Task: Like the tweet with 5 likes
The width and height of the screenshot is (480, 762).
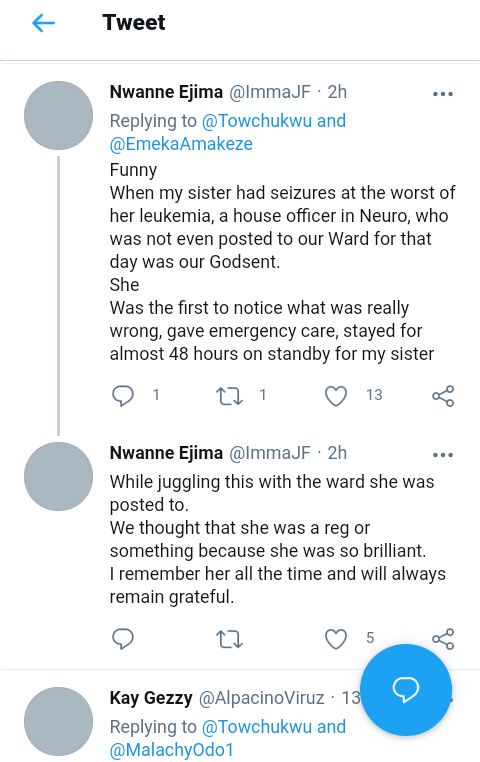Action: pos(336,639)
